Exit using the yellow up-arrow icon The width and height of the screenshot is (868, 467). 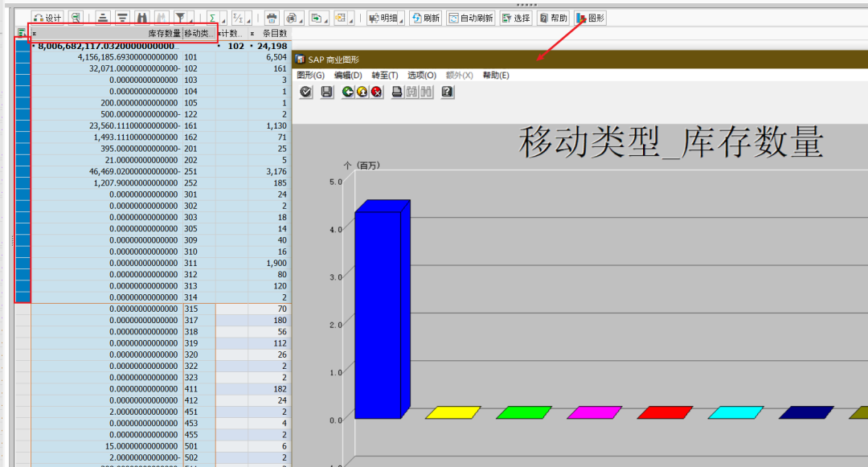pyautogui.click(x=362, y=92)
